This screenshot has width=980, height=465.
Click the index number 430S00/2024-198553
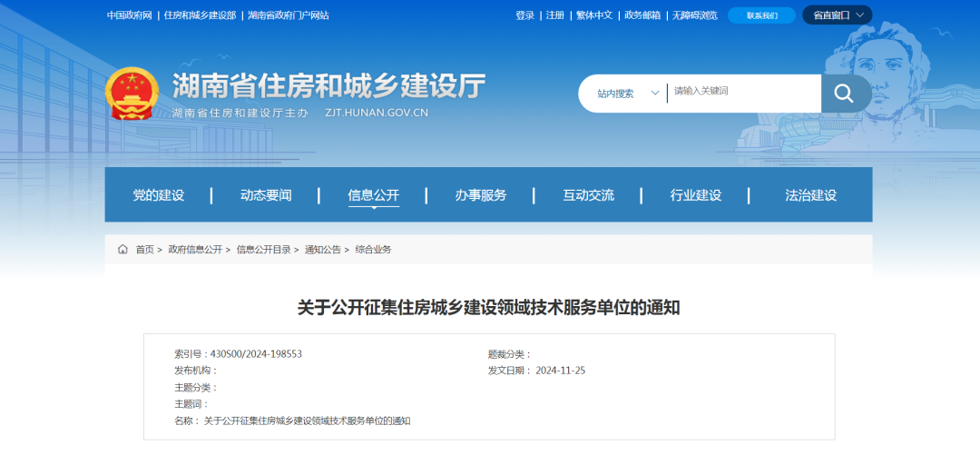tap(256, 354)
